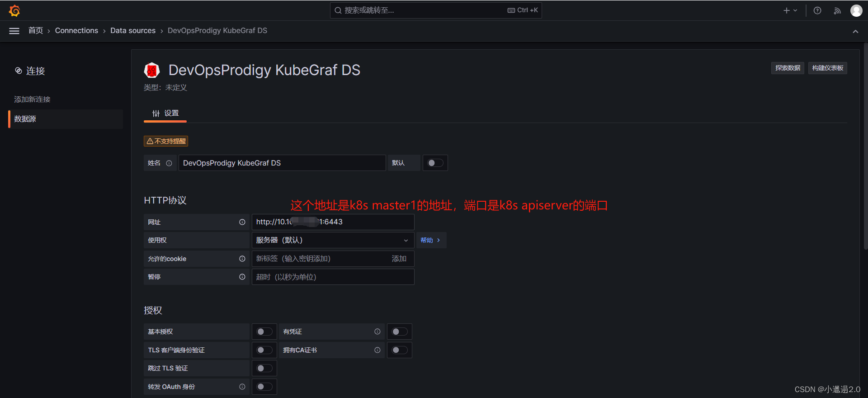Open the help question mark icon
Viewport: 868px width, 398px height.
tap(817, 10)
